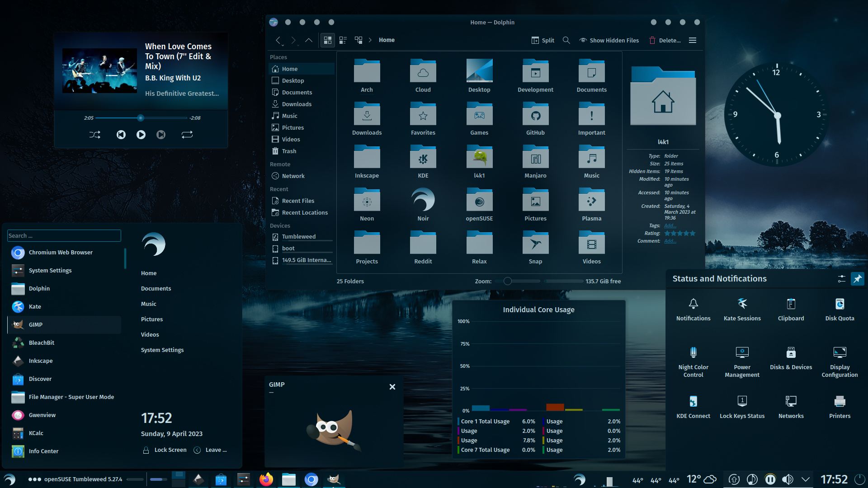Open Firefox from the taskbar
Screen dimensions: 868x488
click(x=266, y=479)
